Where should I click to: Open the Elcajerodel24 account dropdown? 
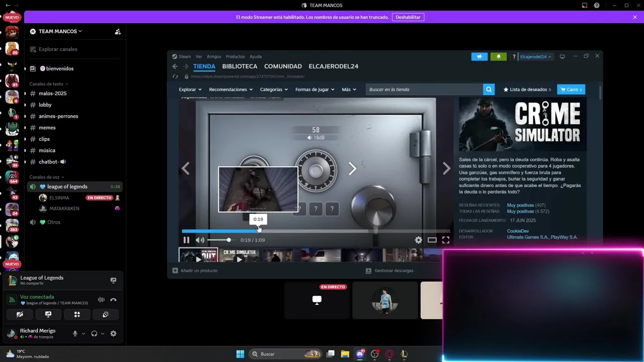[x=535, y=56]
